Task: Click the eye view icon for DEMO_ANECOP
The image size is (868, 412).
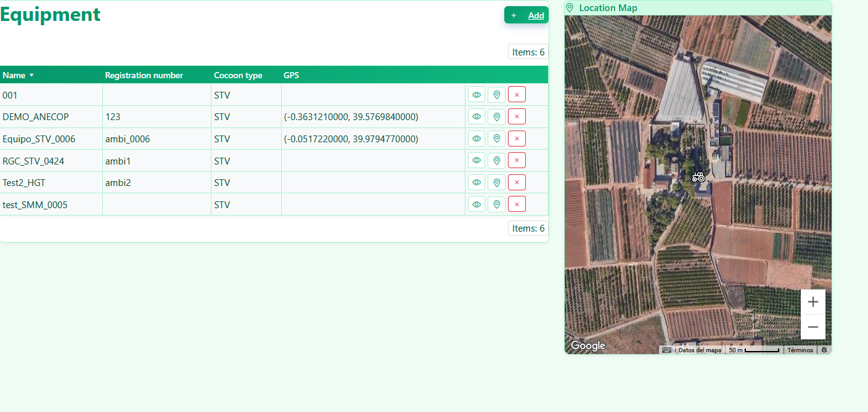Action: click(x=476, y=116)
